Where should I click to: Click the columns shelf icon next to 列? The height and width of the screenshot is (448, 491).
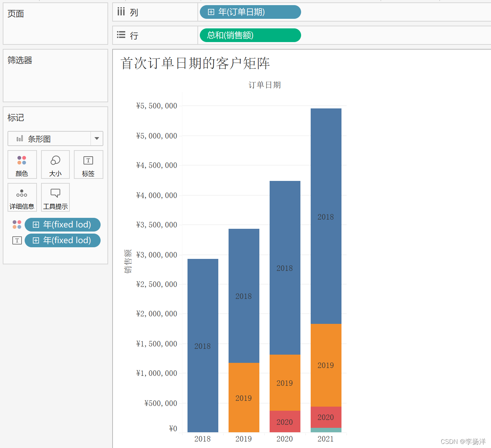click(121, 12)
